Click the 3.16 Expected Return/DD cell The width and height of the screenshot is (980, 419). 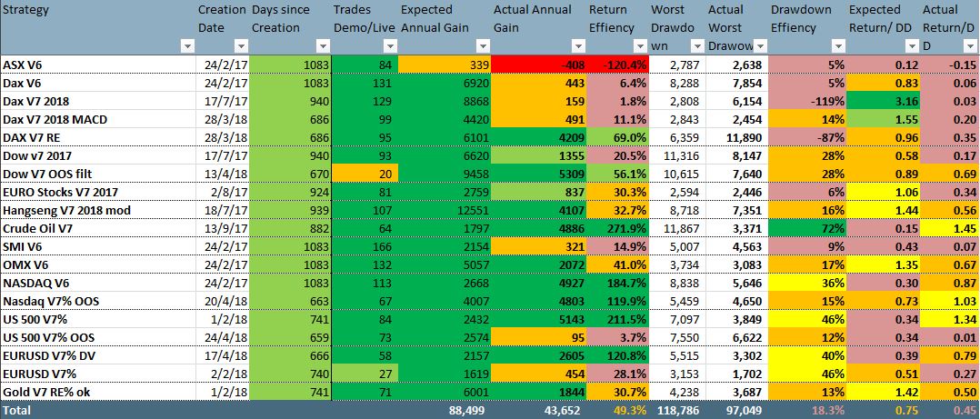click(x=884, y=101)
